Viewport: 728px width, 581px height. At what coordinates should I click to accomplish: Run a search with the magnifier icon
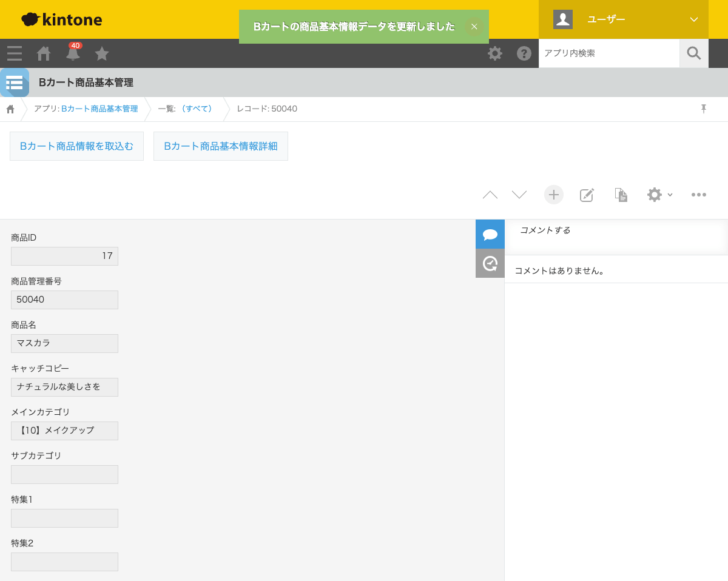pos(693,53)
